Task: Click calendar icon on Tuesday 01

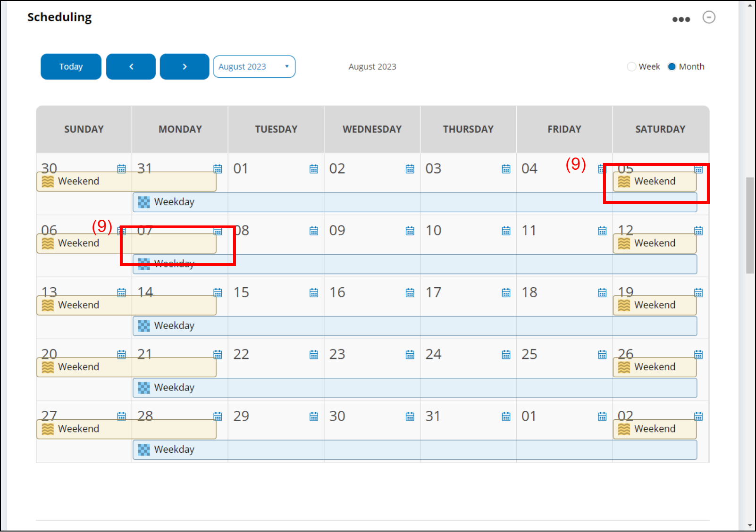Action: coord(313,169)
